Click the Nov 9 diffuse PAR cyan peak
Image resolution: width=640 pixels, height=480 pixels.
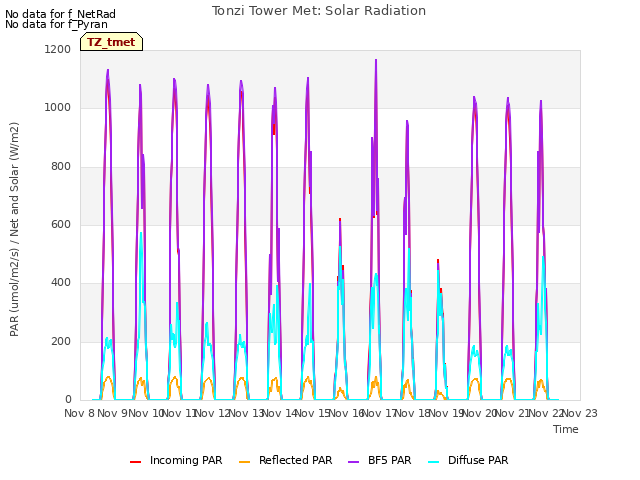click(141, 233)
